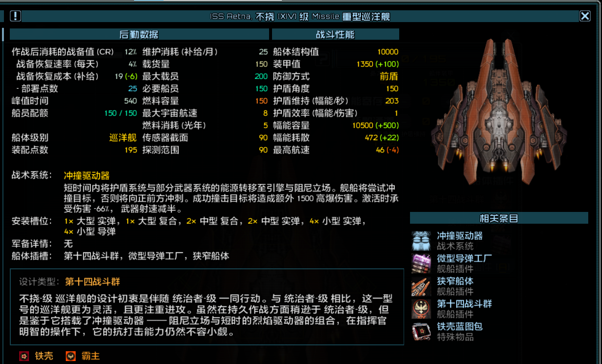Click the 最高航速 value 46 (-4)
Image resolution: width=602 pixels, height=364 pixels.
(387, 150)
